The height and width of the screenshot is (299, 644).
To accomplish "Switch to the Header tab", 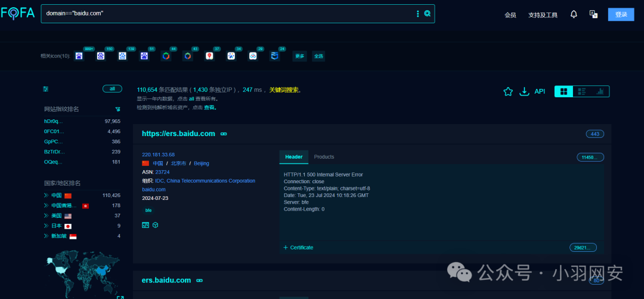I will click(x=293, y=157).
